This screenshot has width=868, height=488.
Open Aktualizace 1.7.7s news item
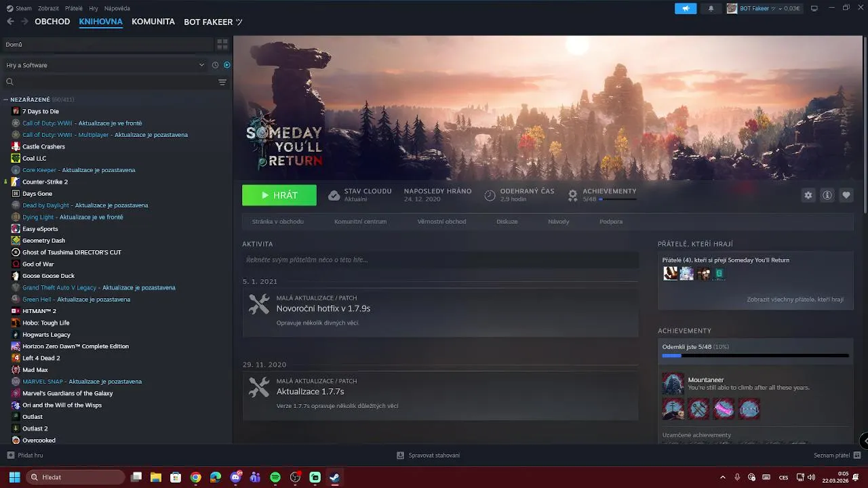point(310,392)
